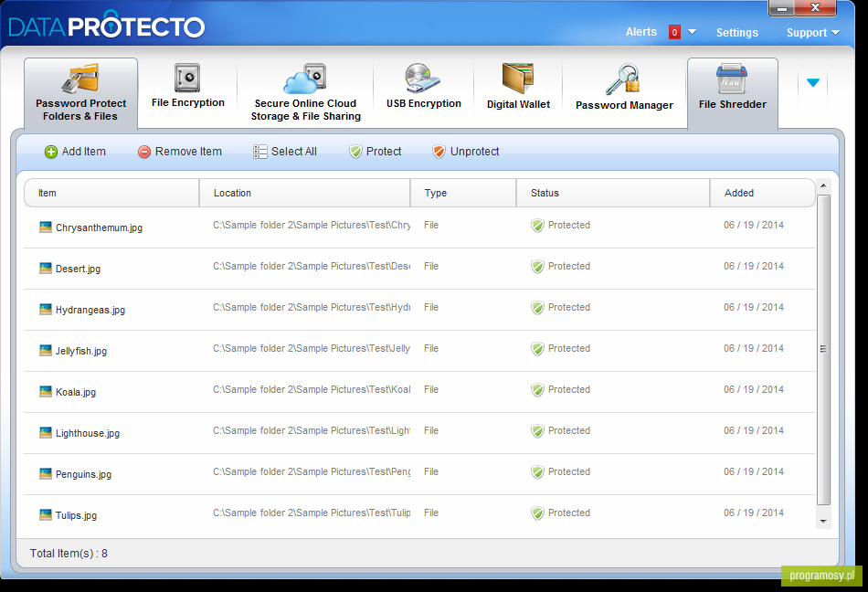Sort by the Status column header
This screenshot has width=868, height=592.
[x=613, y=193]
